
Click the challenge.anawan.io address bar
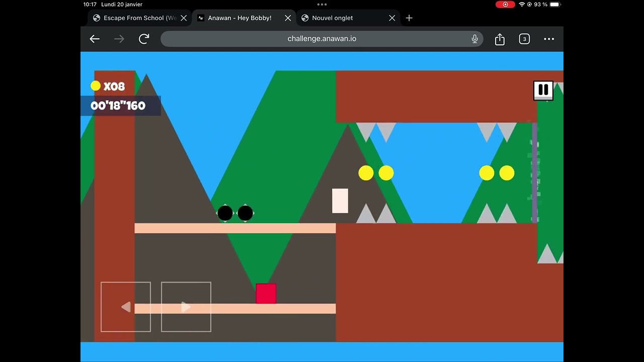[x=322, y=39]
